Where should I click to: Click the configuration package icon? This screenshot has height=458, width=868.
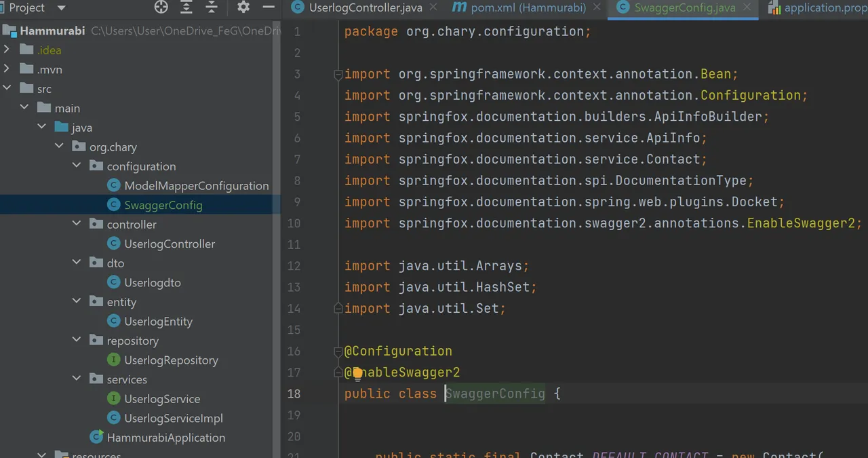96,166
